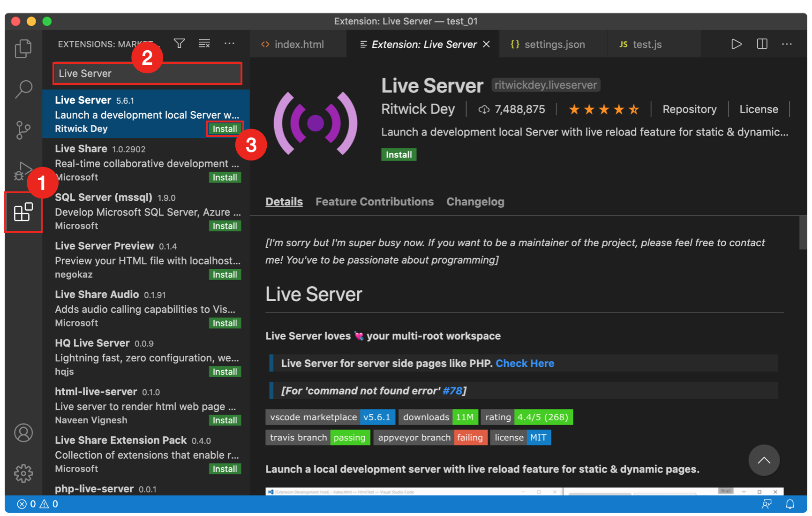Open the Extensions view icon
The image size is (812, 516).
[x=23, y=212]
